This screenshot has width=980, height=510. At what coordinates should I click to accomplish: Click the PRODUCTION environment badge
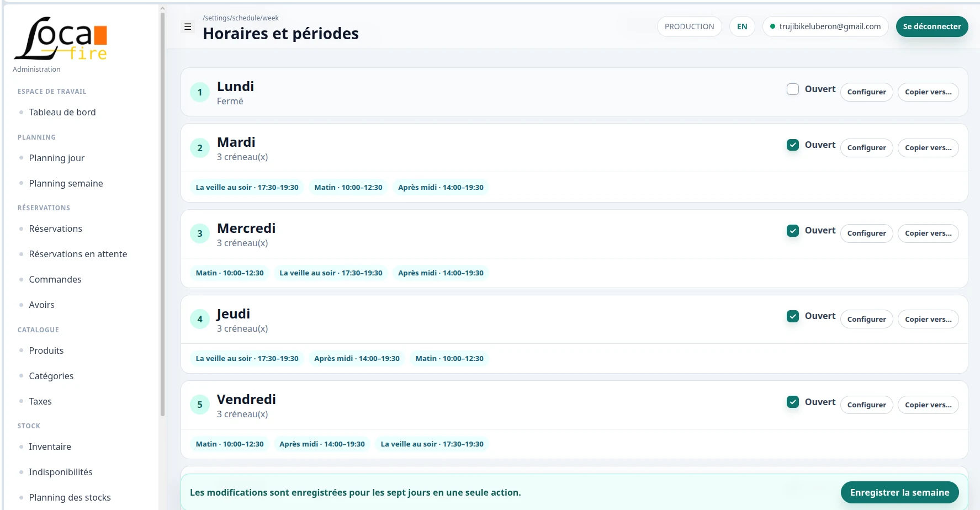(x=689, y=26)
